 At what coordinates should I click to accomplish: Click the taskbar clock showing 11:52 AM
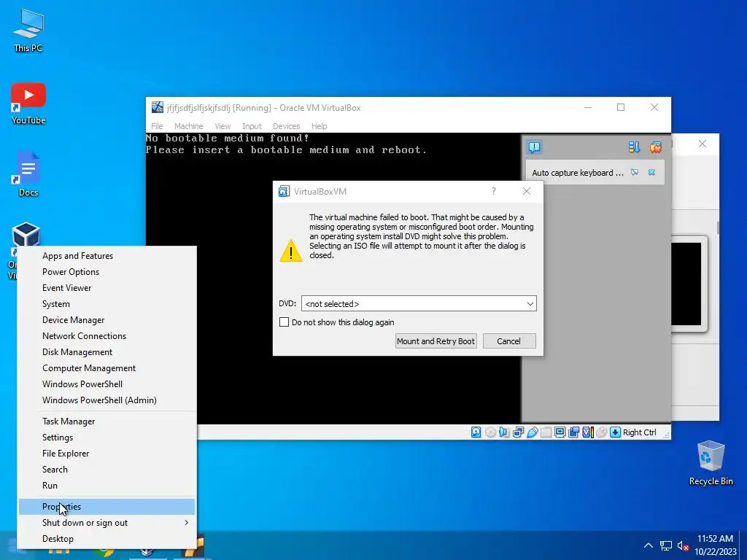pyautogui.click(x=715, y=545)
